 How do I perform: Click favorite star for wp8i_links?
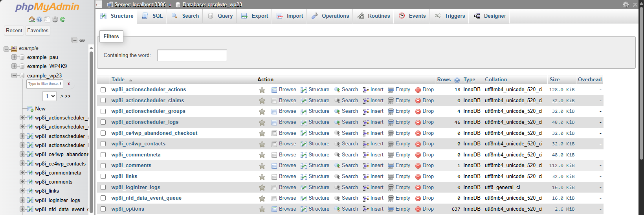point(262,176)
